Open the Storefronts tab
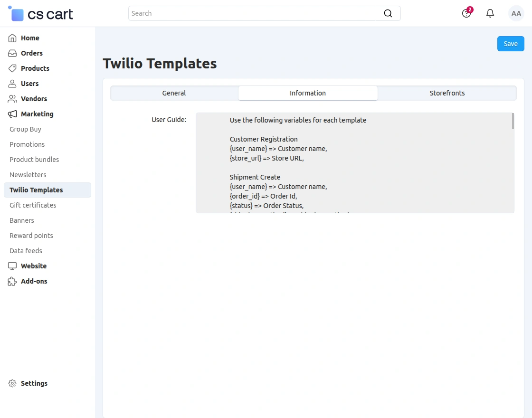Image resolution: width=532 pixels, height=418 pixels. point(447,93)
